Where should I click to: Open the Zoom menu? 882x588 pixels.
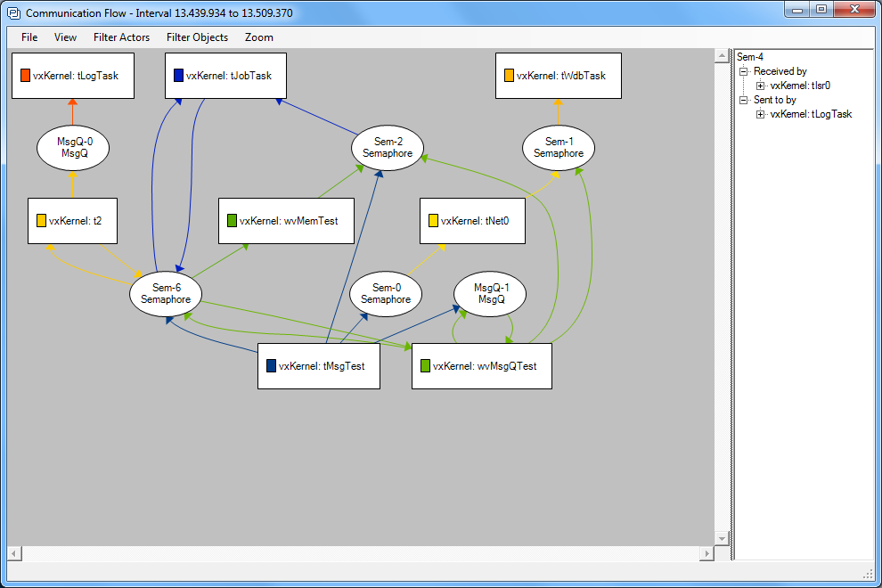click(259, 37)
